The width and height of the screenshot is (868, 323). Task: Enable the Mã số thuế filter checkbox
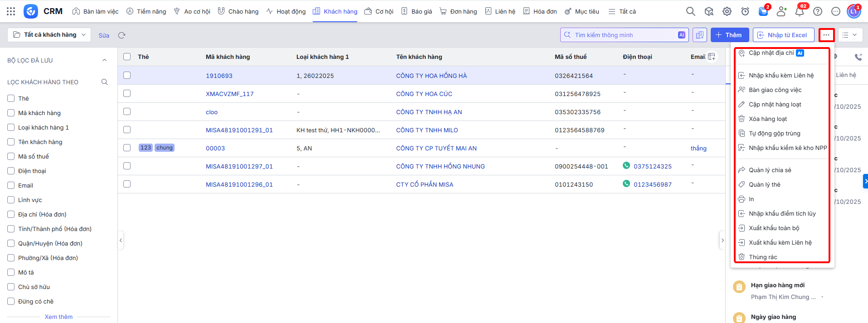coord(11,156)
